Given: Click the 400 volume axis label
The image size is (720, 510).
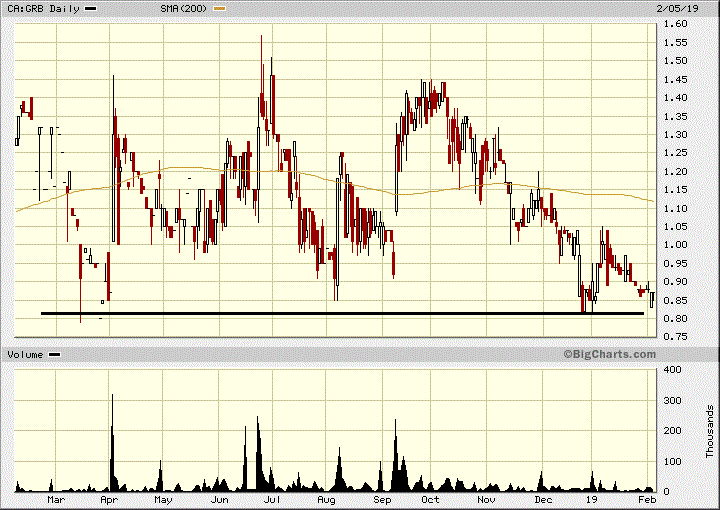Looking at the screenshot, I should pos(673,370).
